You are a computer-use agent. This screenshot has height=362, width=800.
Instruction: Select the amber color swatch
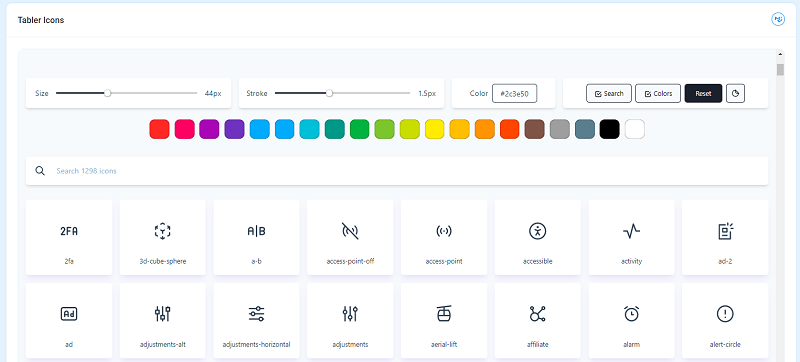pos(459,129)
